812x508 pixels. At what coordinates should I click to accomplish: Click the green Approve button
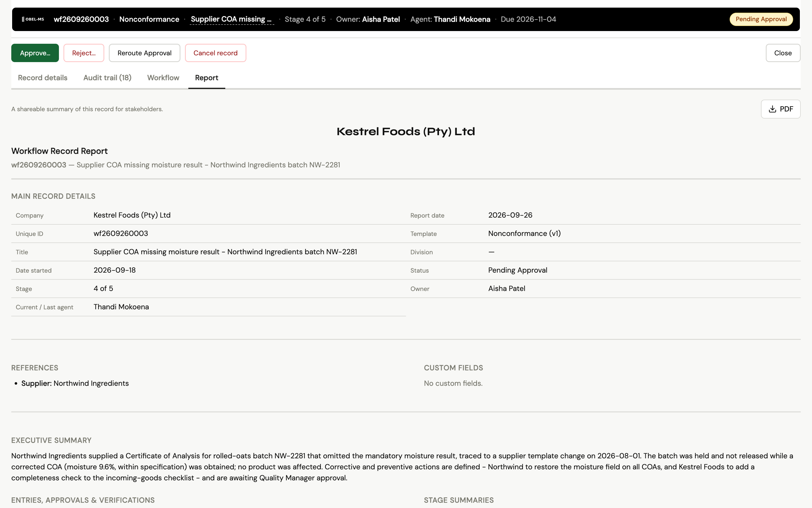pyautogui.click(x=35, y=53)
